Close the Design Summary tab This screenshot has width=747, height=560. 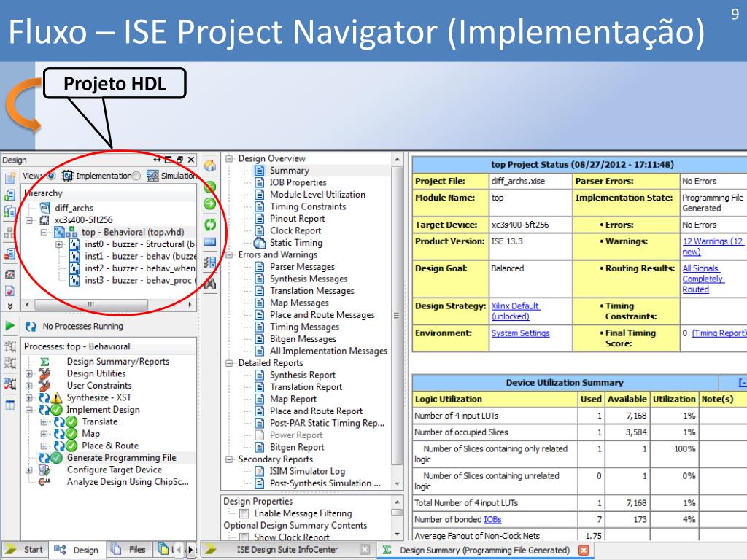(x=583, y=550)
